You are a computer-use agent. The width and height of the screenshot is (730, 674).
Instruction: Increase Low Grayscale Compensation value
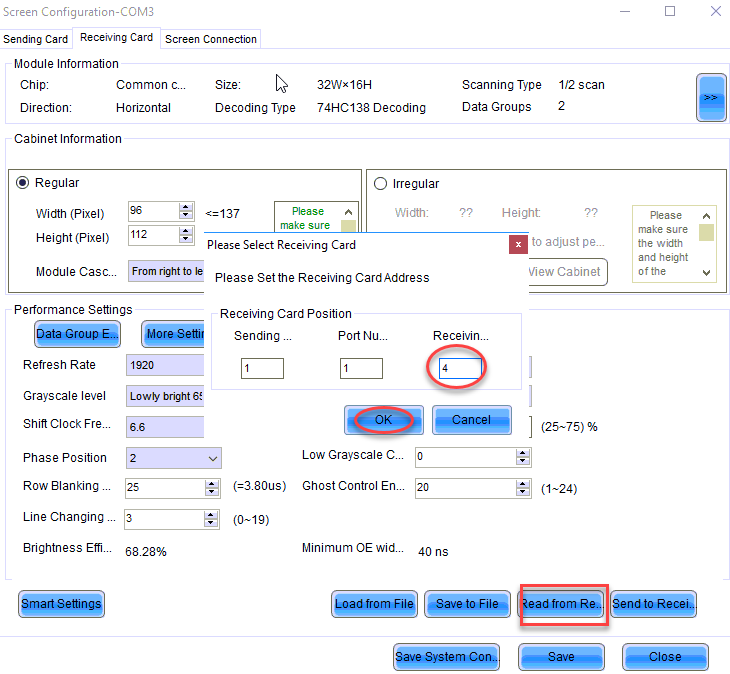[523, 453]
